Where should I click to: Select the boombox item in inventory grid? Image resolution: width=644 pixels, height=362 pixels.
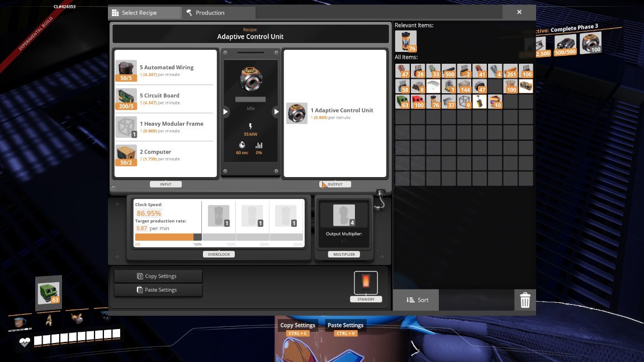coord(525,86)
